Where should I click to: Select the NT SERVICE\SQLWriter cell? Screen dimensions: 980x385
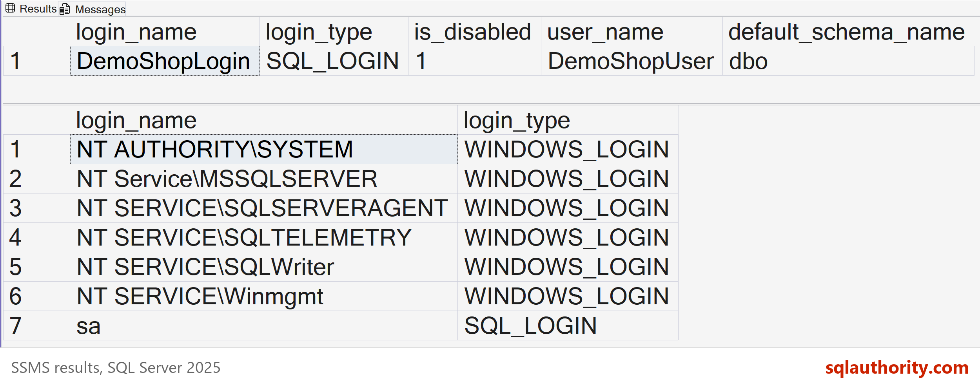[264, 267]
